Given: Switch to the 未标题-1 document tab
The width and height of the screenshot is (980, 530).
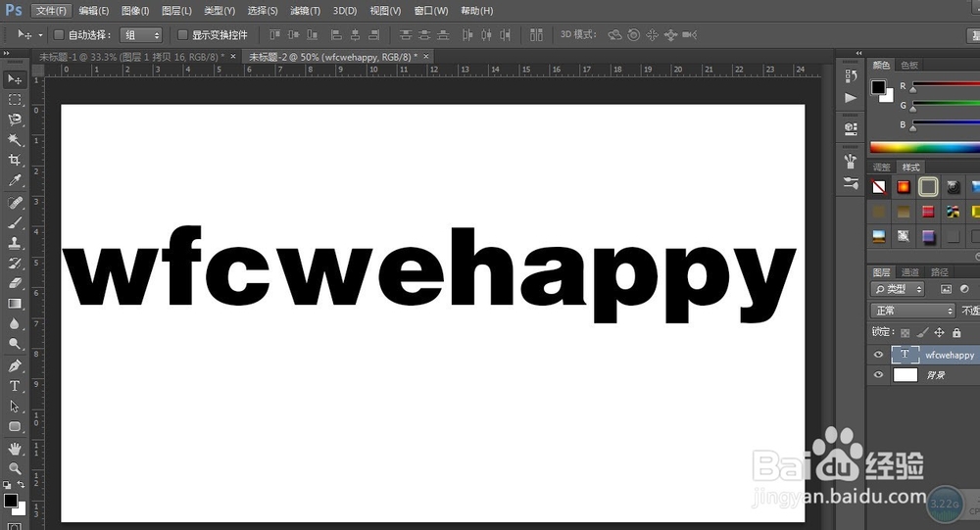Looking at the screenshot, I should pyautogui.click(x=131, y=57).
